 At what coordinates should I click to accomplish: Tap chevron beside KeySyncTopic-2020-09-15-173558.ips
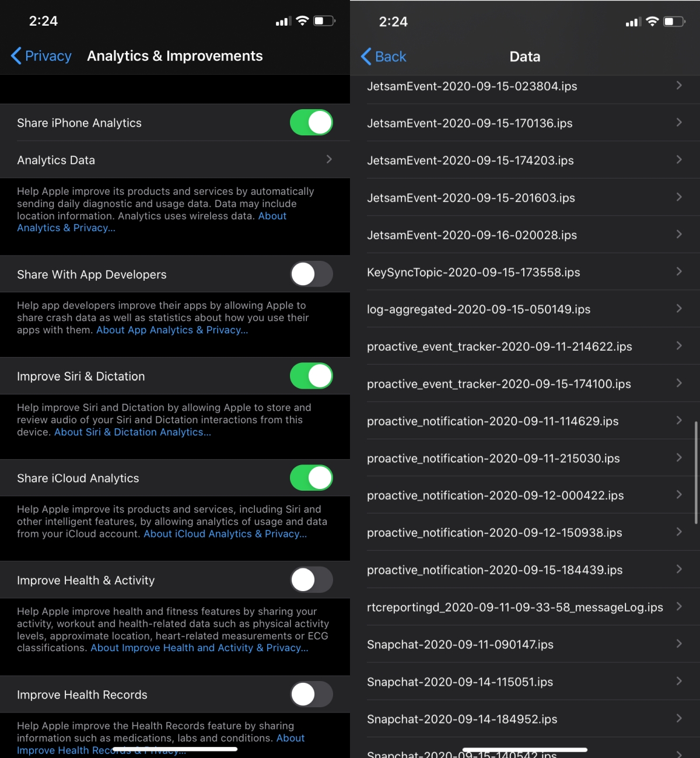(x=679, y=271)
